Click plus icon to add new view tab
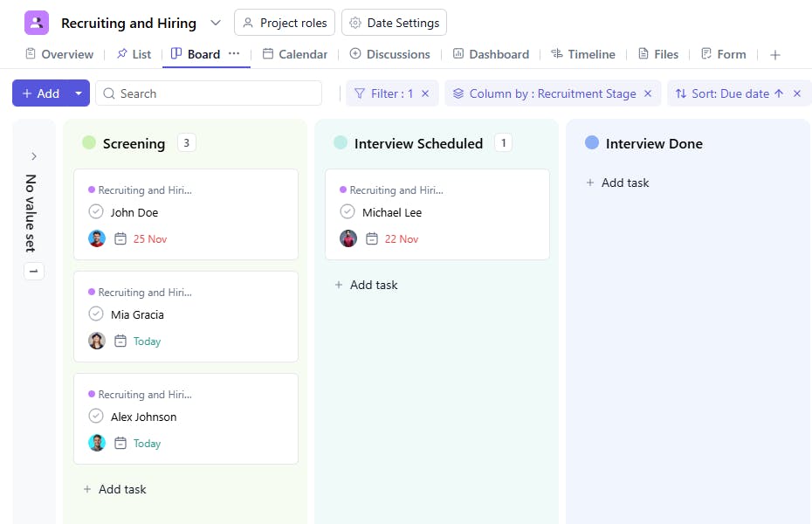This screenshot has height=524, width=812. pyautogui.click(x=774, y=54)
